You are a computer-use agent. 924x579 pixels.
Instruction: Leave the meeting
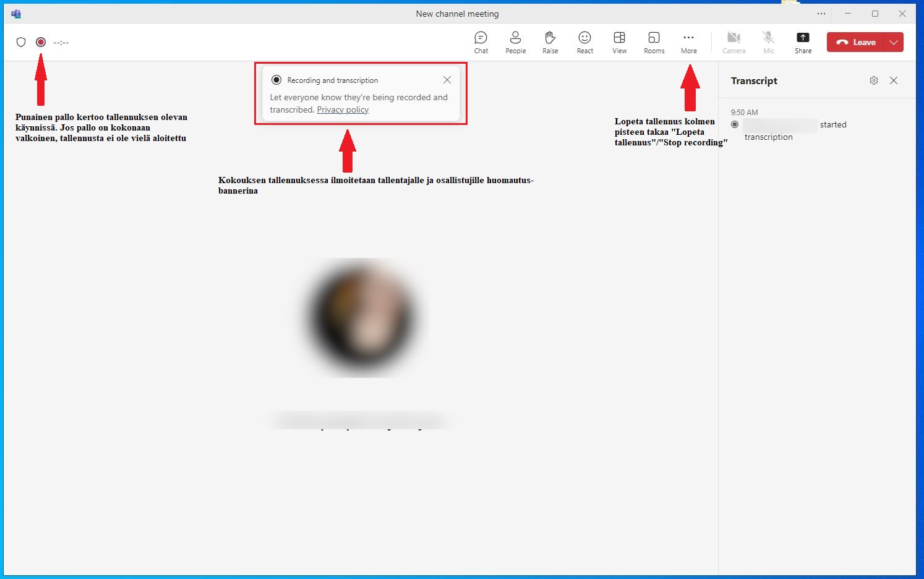click(856, 42)
